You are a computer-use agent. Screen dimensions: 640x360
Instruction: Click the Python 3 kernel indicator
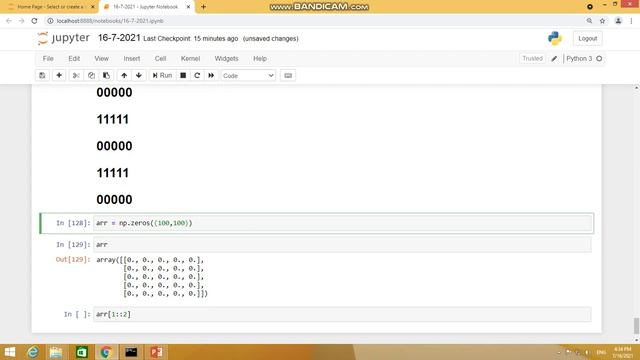[x=583, y=59]
